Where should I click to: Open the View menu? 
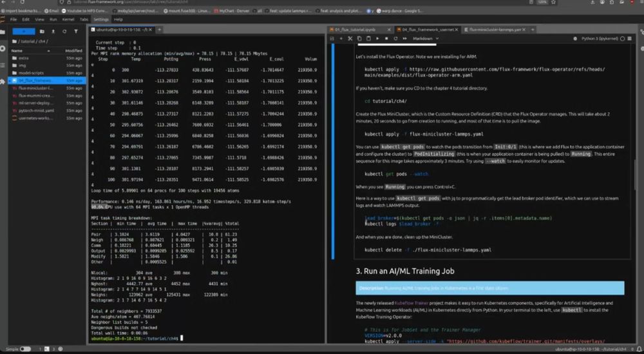39,19
